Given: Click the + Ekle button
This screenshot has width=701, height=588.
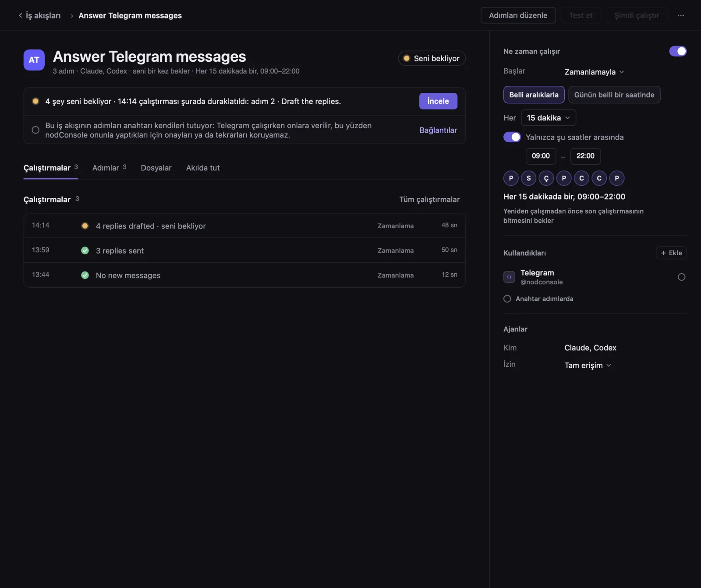Looking at the screenshot, I should [x=671, y=253].
